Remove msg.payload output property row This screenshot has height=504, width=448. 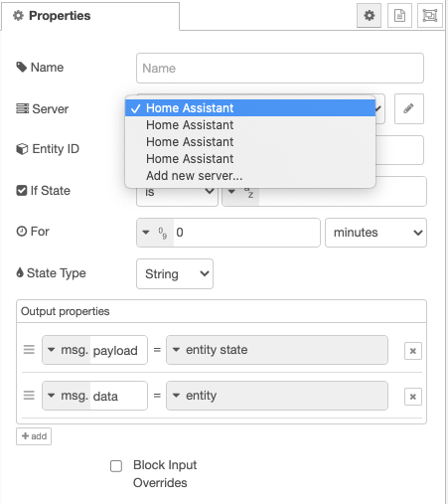pos(413,351)
